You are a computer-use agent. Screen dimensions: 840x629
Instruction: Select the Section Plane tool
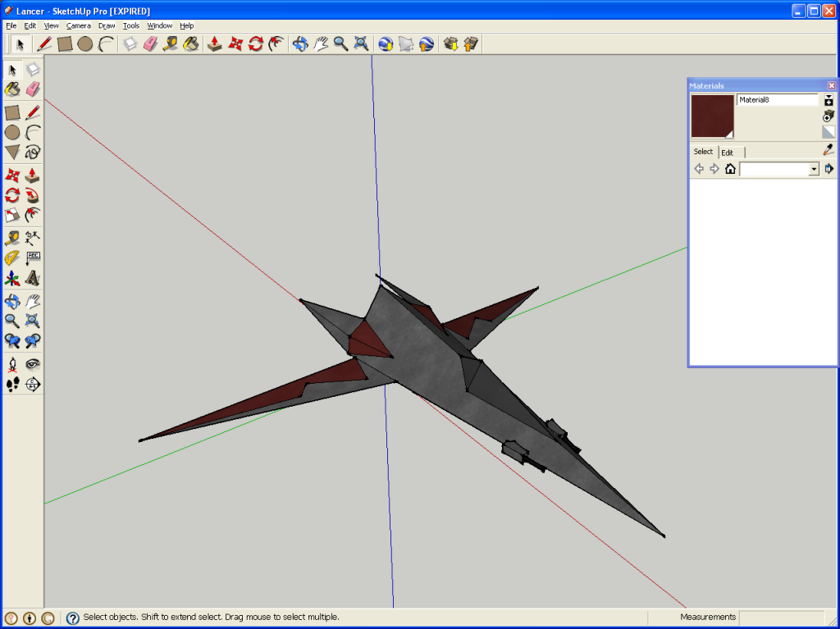[x=33, y=385]
